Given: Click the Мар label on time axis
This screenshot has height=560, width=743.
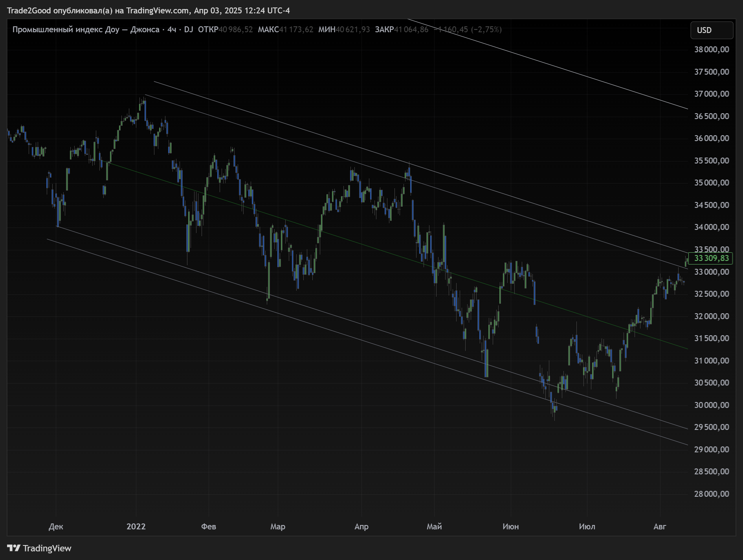Looking at the screenshot, I should [278, 527].
